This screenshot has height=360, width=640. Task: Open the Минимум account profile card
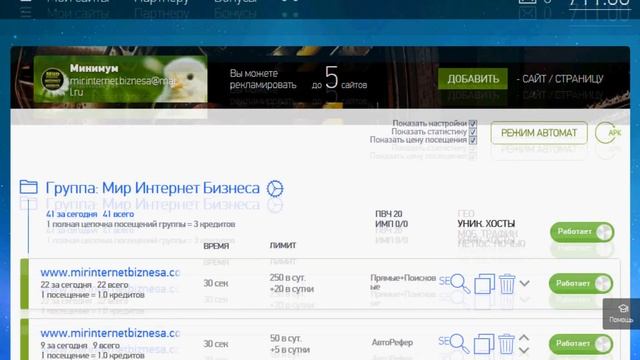(x=120, y=79)
